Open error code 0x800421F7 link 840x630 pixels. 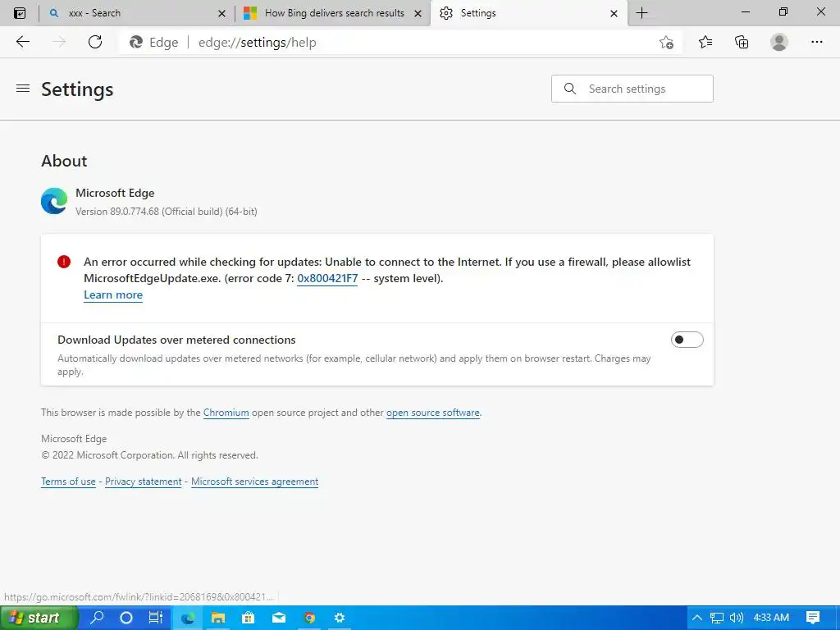tap(327, 278)
